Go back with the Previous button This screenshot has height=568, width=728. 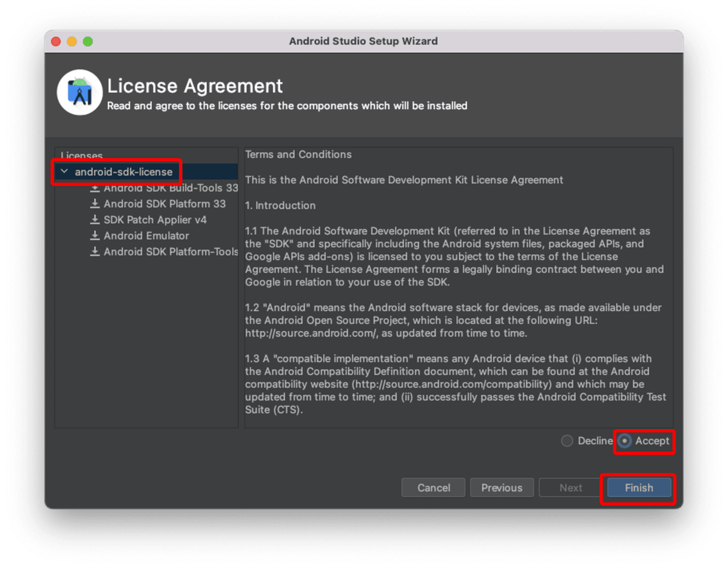[x=502, y=488]
